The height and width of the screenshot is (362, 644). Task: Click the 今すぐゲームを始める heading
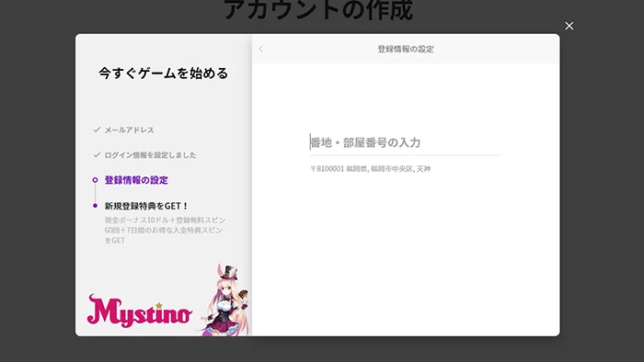point(163,73)
